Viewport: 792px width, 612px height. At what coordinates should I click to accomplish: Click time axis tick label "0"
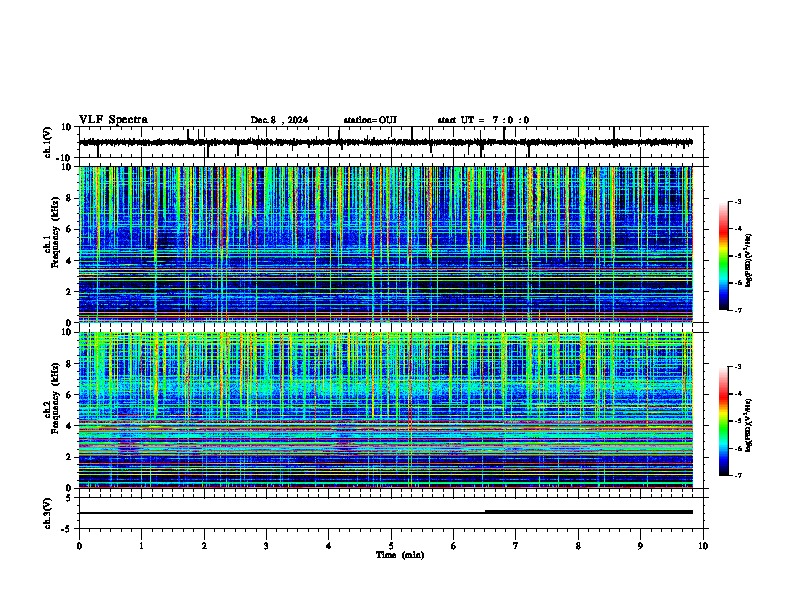[x=79, y=546]
